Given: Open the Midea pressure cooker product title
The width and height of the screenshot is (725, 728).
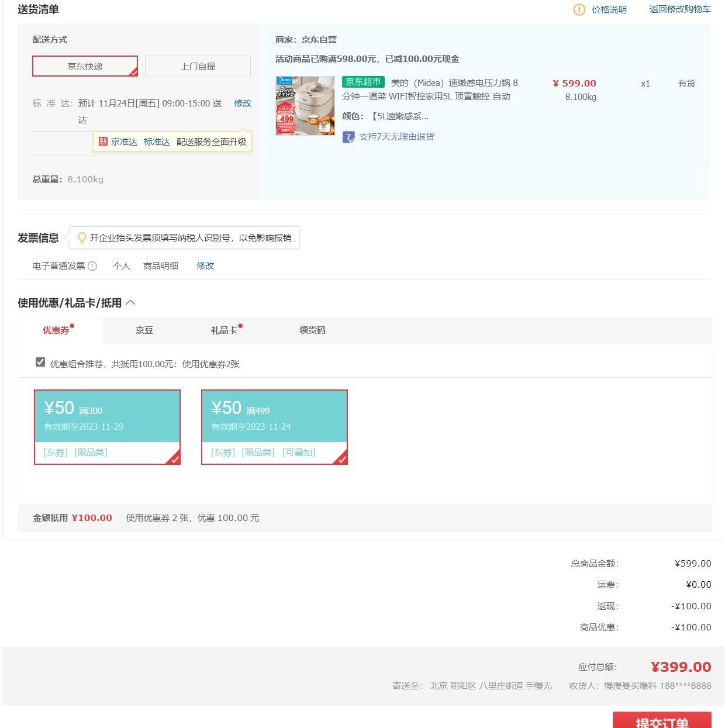Looking at the screenshot, I should pos(430,89).
